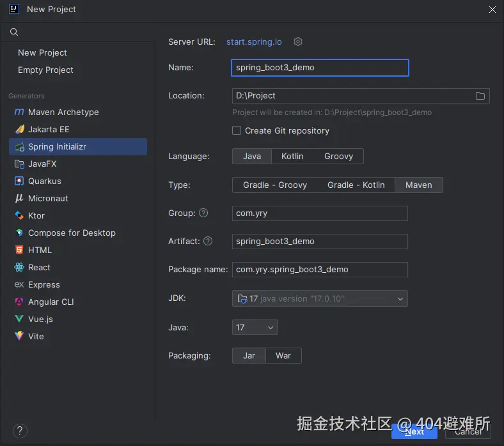This screenshot has height=446, width=504.
Task: Select Groovy language option
Action: (338, 157)
